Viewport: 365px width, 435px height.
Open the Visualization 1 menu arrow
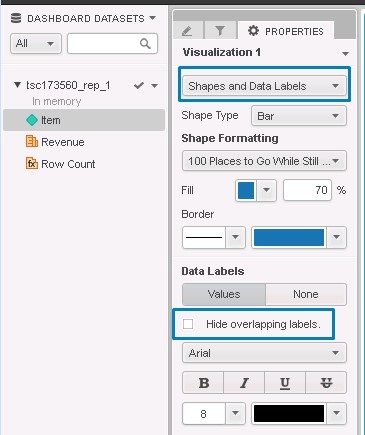coord(345,53)
